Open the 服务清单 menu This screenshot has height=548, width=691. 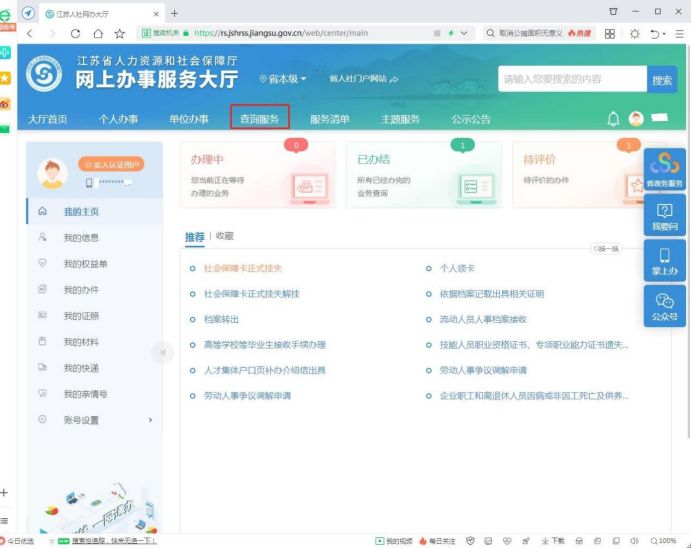(x=330, y=119)
